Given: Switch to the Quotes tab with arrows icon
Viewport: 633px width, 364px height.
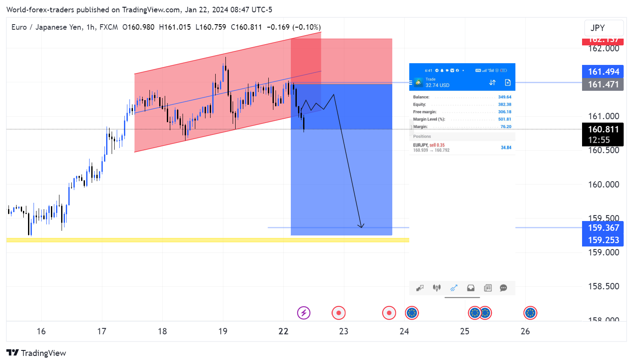Looking at the screenshot, I should [x=420, y=288].
